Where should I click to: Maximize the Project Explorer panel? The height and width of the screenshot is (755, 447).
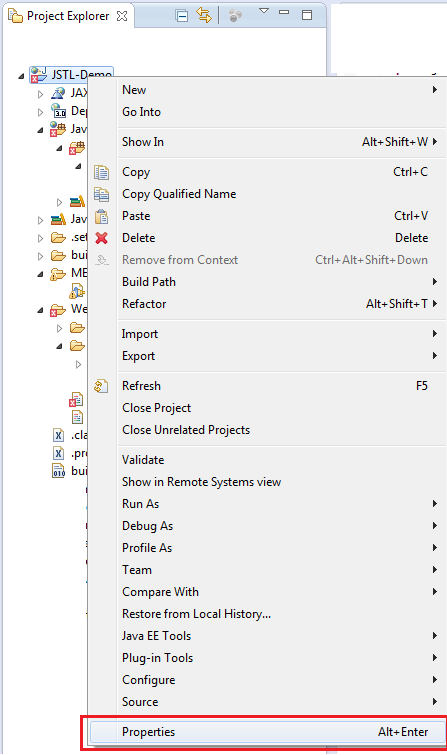pyautogui.click(x=307, y=15)
